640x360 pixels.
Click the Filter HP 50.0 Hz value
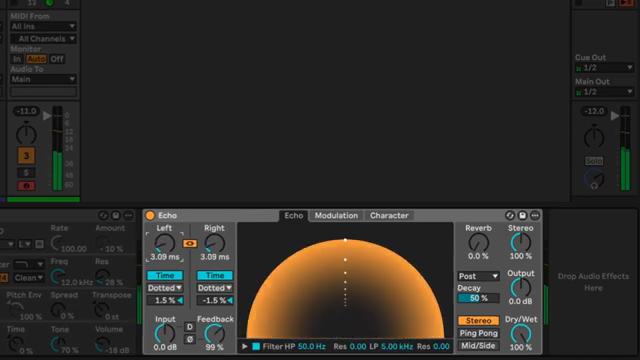[x=311, y=347]
